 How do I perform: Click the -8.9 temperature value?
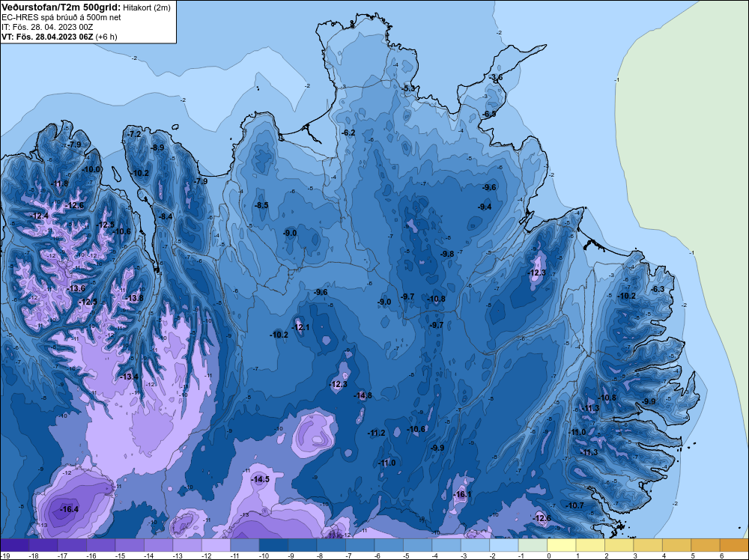click(x=157, y=147)
